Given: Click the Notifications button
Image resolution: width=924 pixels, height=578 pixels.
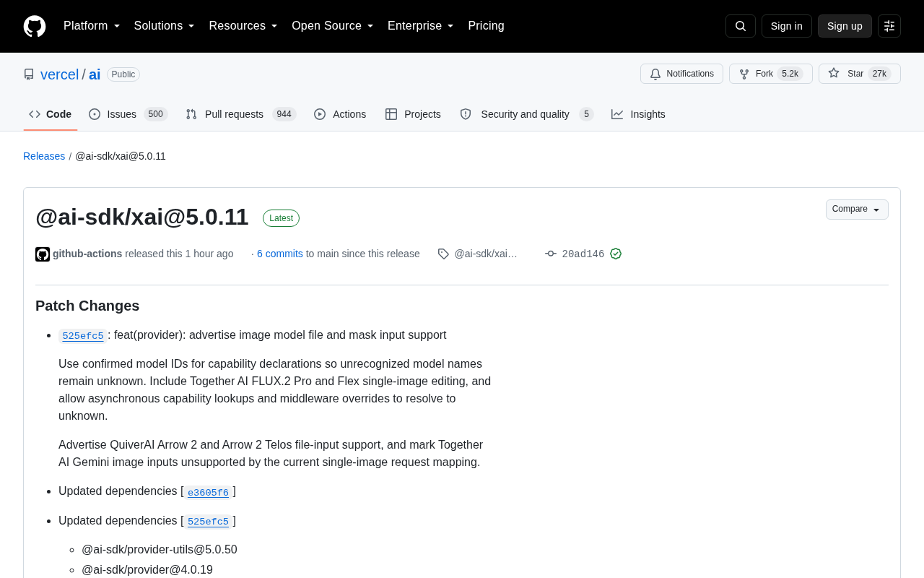Looking at the screenshot, I should pos(681,74).
